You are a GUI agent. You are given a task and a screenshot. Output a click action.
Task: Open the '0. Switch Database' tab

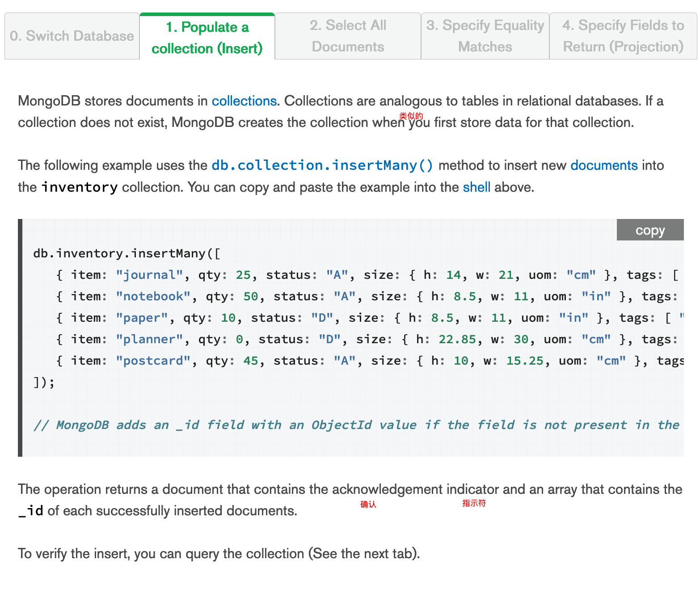click(x=72, y=36)
